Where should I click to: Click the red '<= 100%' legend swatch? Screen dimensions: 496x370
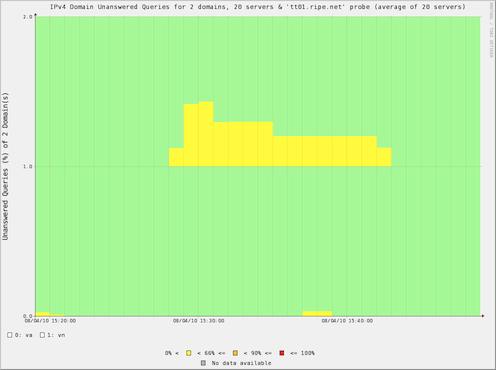[282, 353]
